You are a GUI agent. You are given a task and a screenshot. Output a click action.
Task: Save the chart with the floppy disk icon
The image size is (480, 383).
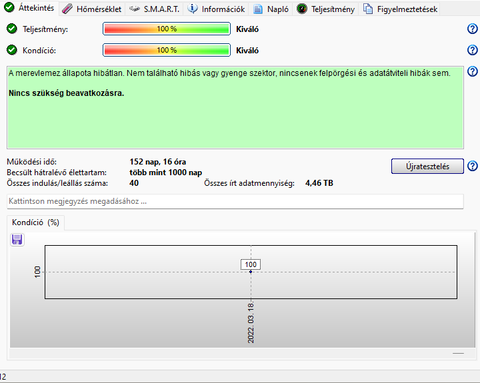17,240
